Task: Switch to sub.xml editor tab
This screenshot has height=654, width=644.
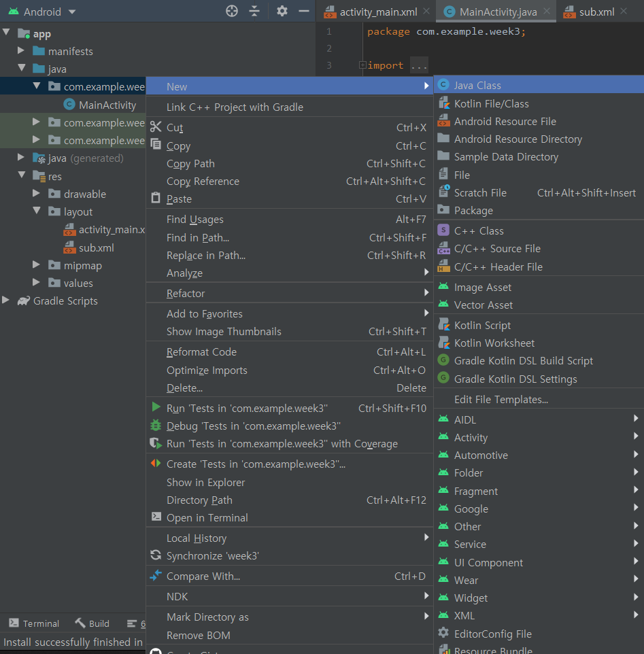Action: click(596, 12)
